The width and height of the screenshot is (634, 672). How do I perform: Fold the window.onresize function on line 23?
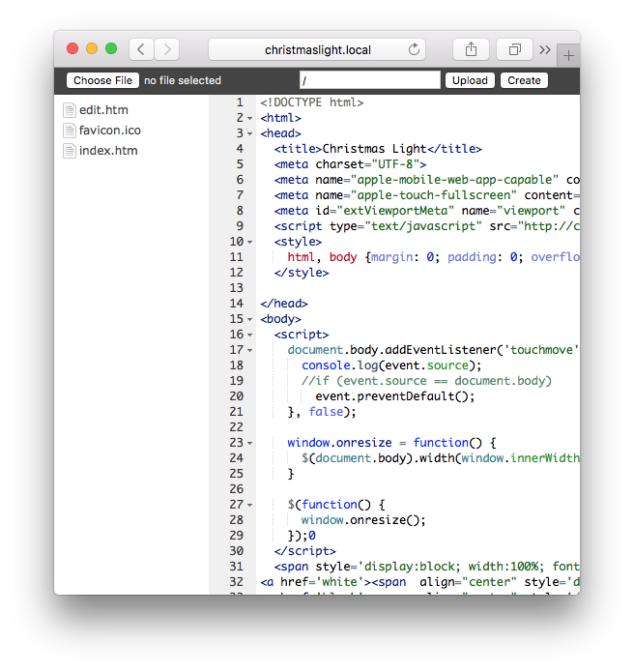(x=250, y=443)
